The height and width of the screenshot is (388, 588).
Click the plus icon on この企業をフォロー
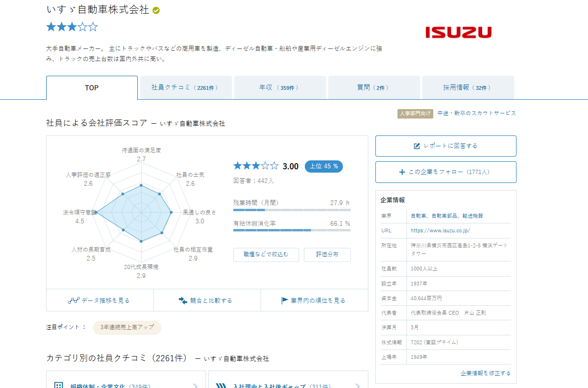402,172
